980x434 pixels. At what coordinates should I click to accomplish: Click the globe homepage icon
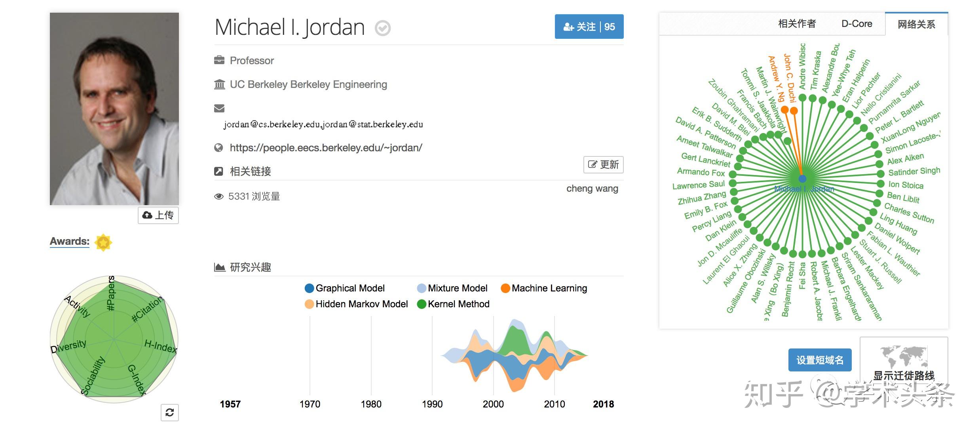[219, 148]
